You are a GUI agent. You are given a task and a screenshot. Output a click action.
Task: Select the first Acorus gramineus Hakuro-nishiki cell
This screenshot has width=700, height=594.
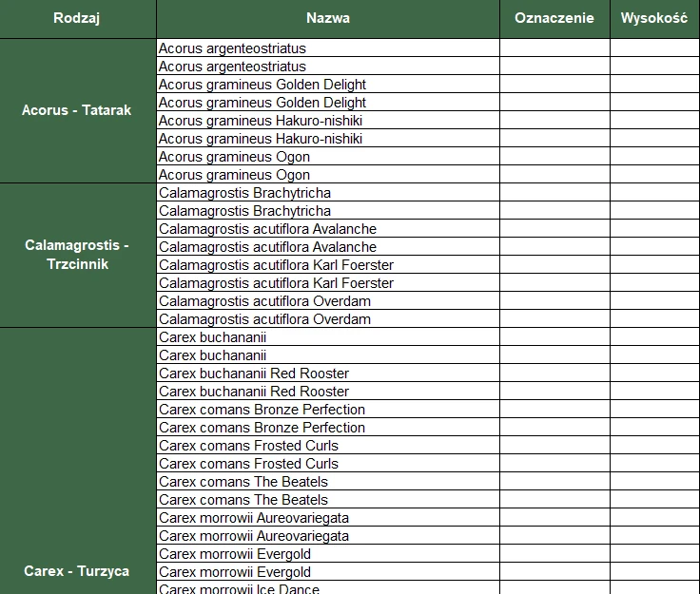pyautogui.click(x=328, y=120)
